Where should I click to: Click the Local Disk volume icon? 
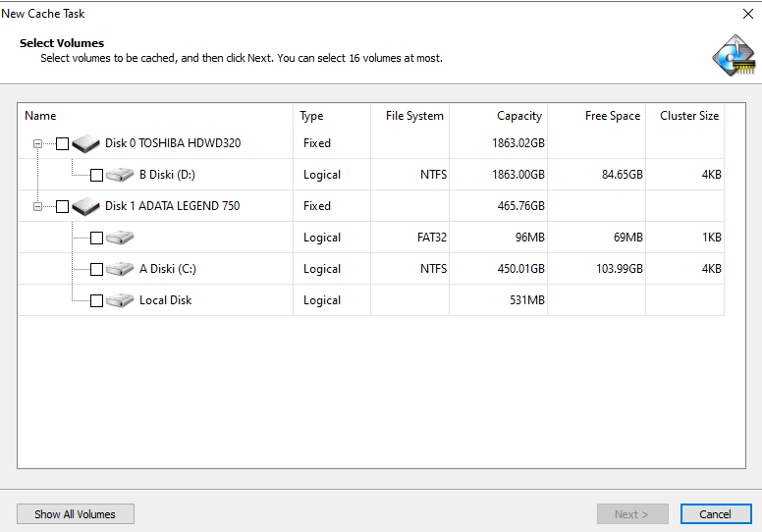pyautogui.click(x=120, y=300)
